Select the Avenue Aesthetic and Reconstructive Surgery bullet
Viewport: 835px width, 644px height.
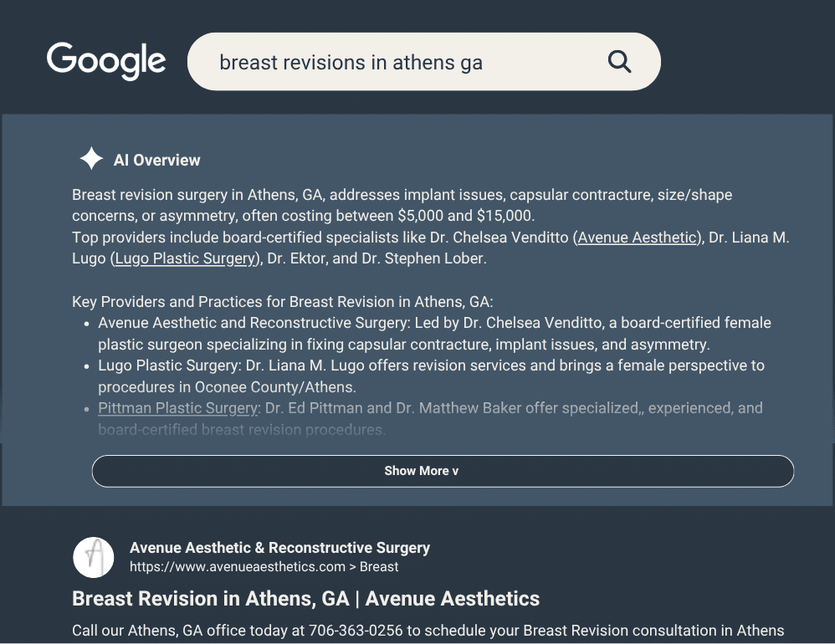coord(434,334)
